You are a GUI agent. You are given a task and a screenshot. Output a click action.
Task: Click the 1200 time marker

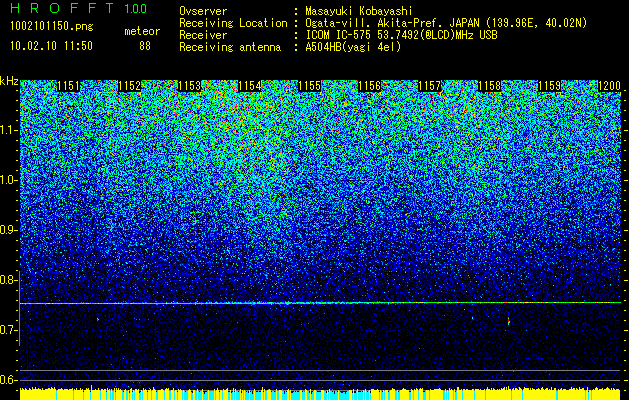tap(609, 86)
